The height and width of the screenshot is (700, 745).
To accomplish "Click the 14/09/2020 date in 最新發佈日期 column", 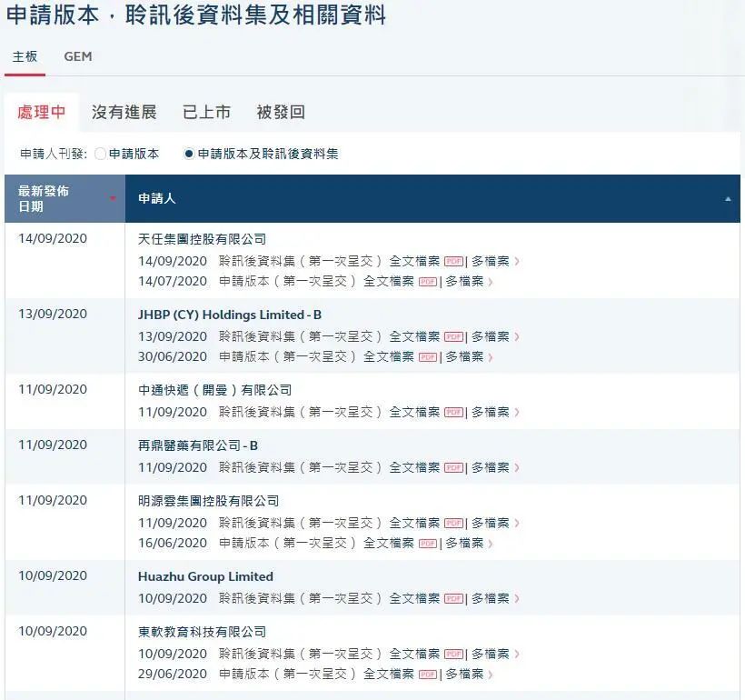I will 53,239.
